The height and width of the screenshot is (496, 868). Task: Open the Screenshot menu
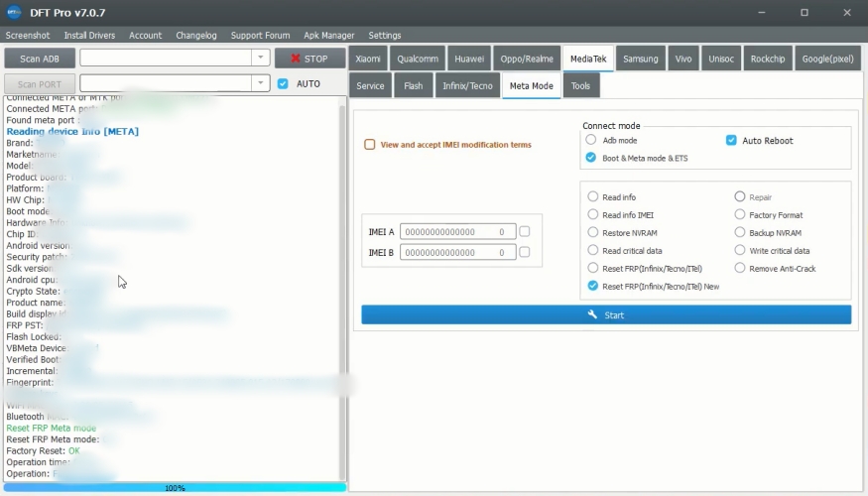28,35
